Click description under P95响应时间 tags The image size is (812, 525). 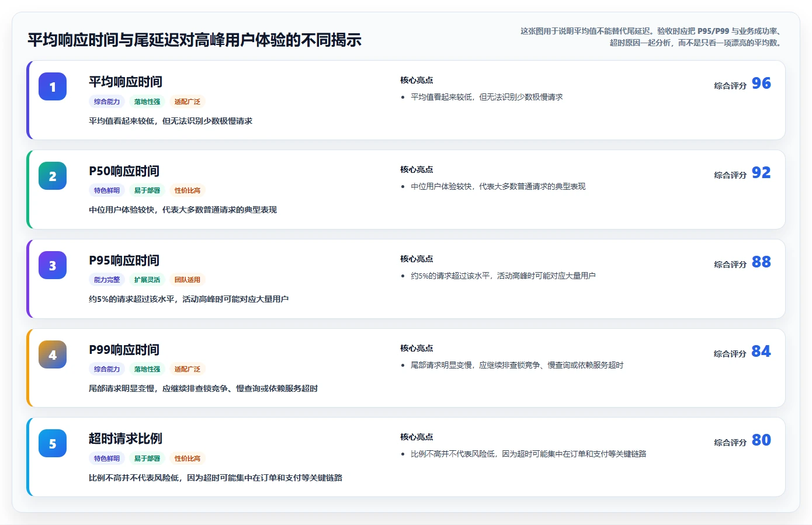[189, 300]
